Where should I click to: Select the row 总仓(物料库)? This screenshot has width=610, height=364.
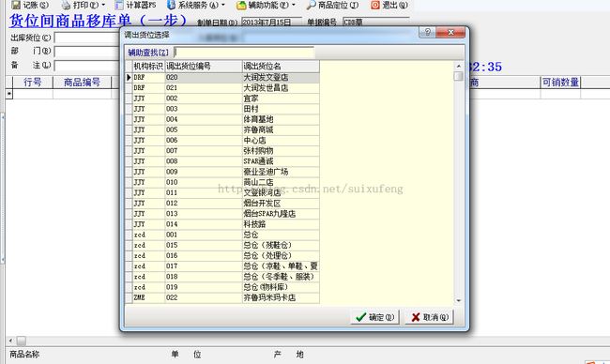tap(222, 287)
